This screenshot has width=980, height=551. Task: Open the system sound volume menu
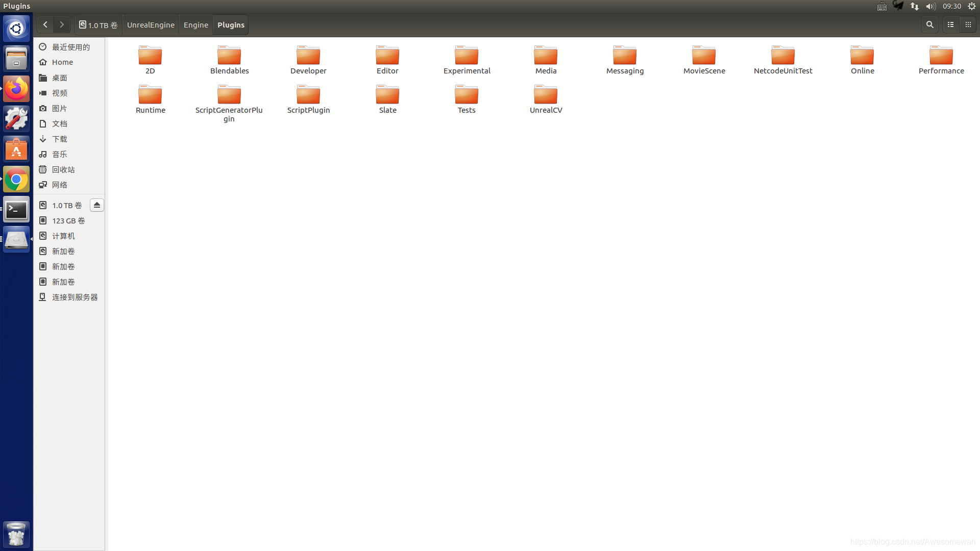[930, 6]
